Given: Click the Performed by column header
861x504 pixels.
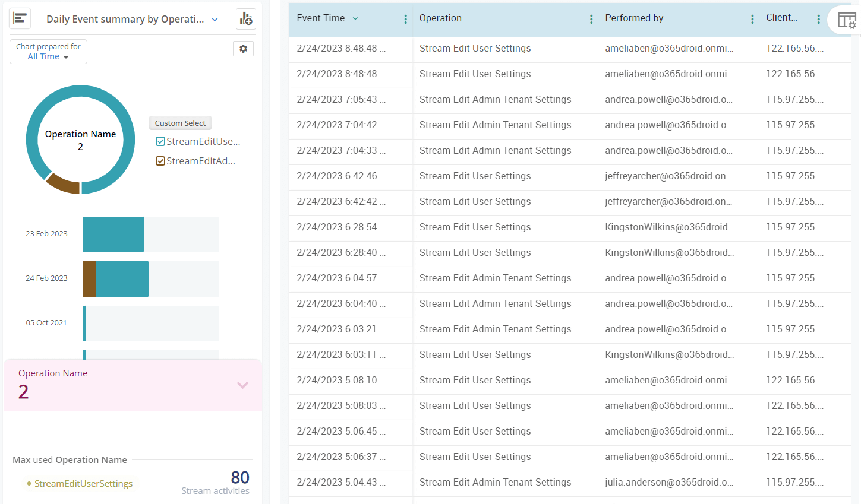Looking at the screenshot, I should pos(634,18).
